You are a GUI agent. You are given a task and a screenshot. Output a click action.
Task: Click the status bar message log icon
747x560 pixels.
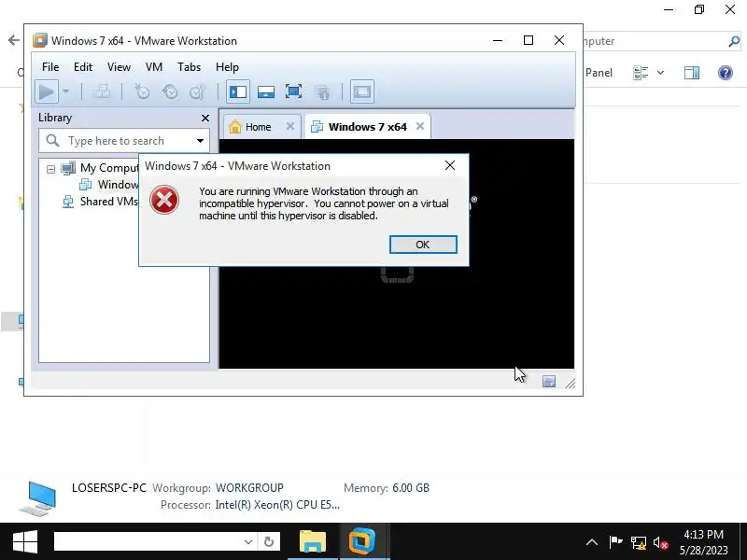click(x=549, y=381)
